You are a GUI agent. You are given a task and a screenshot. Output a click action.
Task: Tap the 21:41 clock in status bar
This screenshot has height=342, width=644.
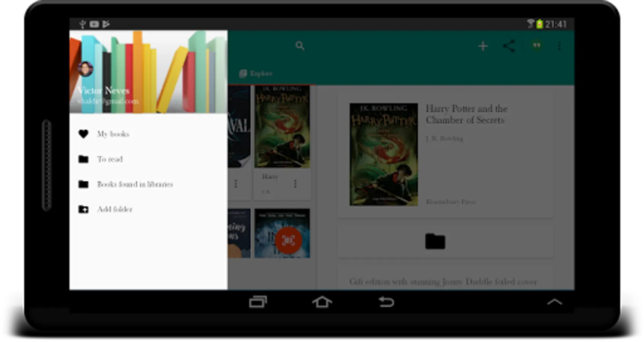556,24
